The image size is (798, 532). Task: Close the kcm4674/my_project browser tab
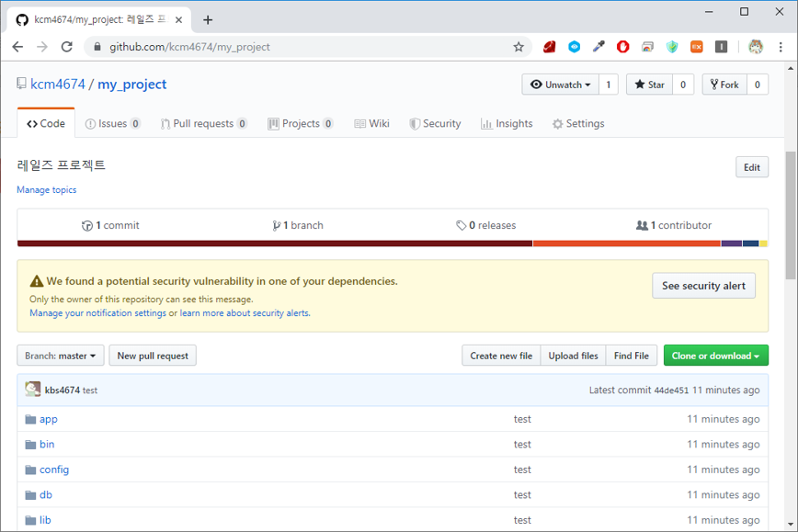point(178,20)
